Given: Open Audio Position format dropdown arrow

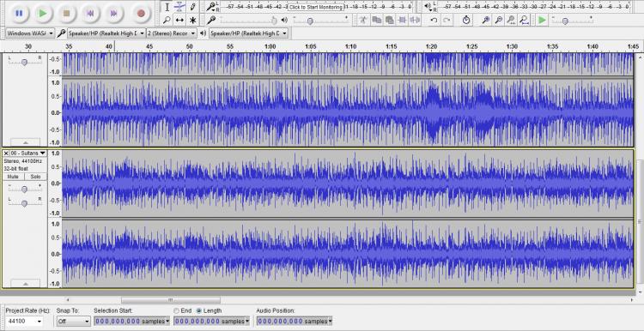Looking at the screenshot, I should click(331, 322).
